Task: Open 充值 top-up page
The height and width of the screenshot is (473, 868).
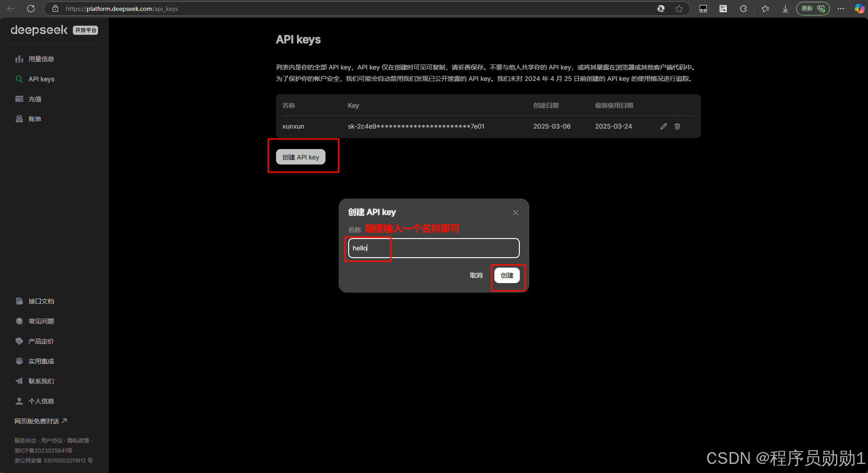Action: (35, 99)
